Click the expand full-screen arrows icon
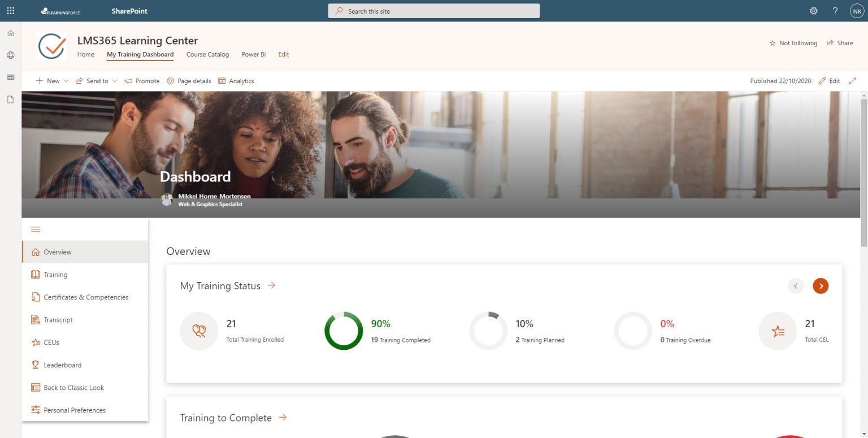 point(853,81)
